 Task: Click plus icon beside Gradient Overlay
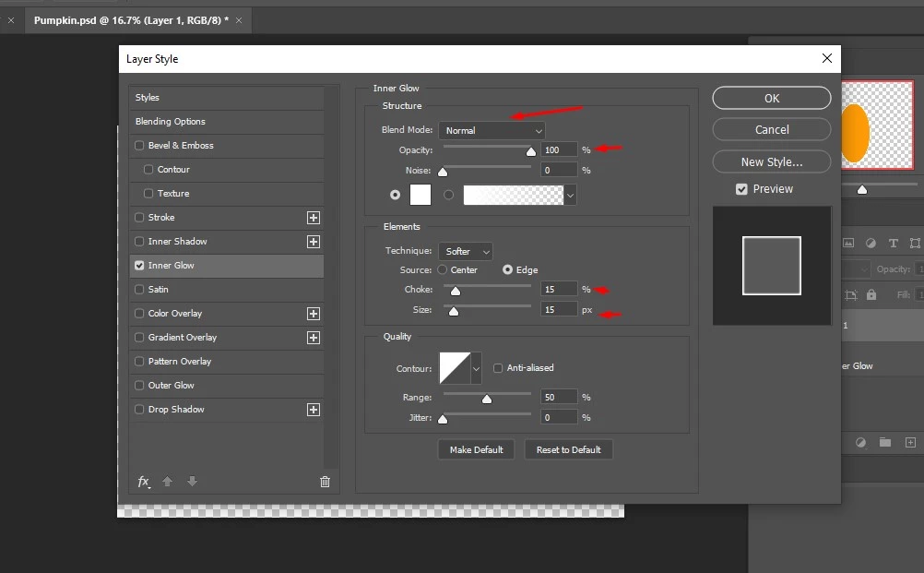tap(314, 338)
